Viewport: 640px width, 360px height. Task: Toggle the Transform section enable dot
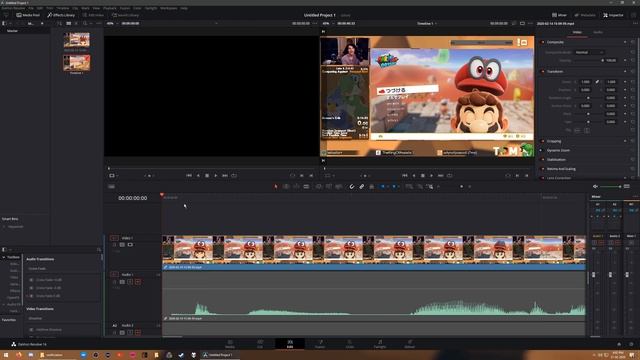pos(543,71)
